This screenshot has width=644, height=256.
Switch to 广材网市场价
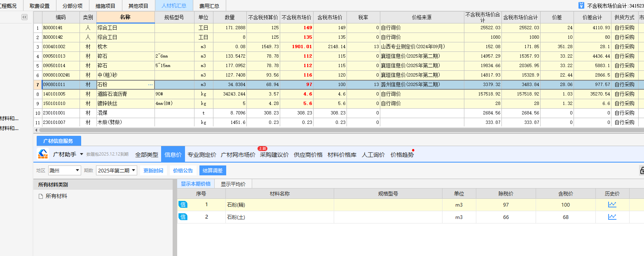pyautogui.click(x=238, y=155)
